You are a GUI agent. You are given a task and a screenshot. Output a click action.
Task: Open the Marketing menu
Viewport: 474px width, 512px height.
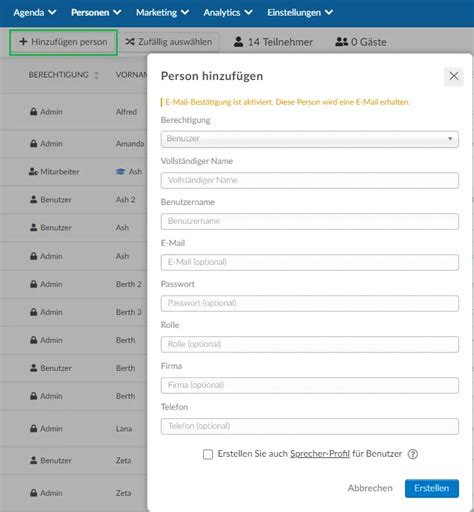tap(163, 13)
